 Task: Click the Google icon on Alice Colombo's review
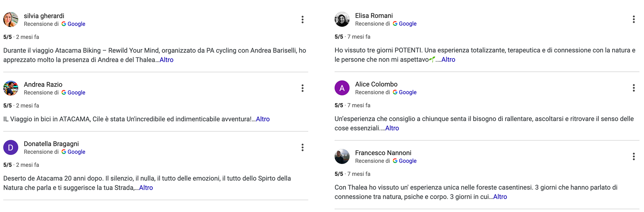[395, 92]
